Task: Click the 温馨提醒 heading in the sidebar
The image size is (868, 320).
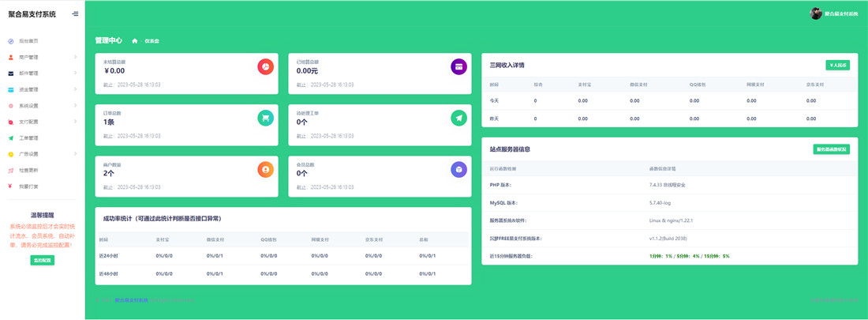Action: (x=43, y=215)
